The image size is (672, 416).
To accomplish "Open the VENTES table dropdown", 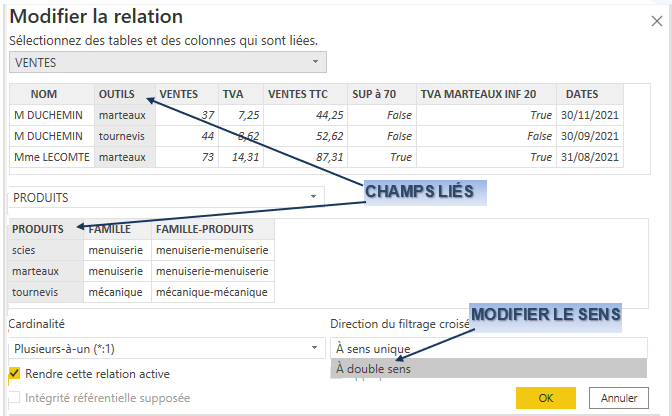I will [167, 62].
